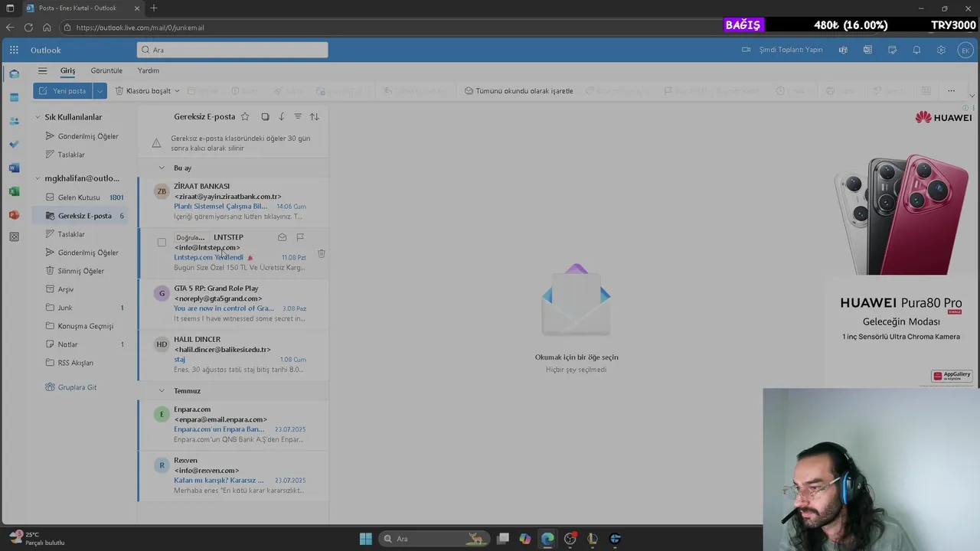
Task: Flag the LNTSTEP message
Action: pyautogui.click(x=300, y=237)
